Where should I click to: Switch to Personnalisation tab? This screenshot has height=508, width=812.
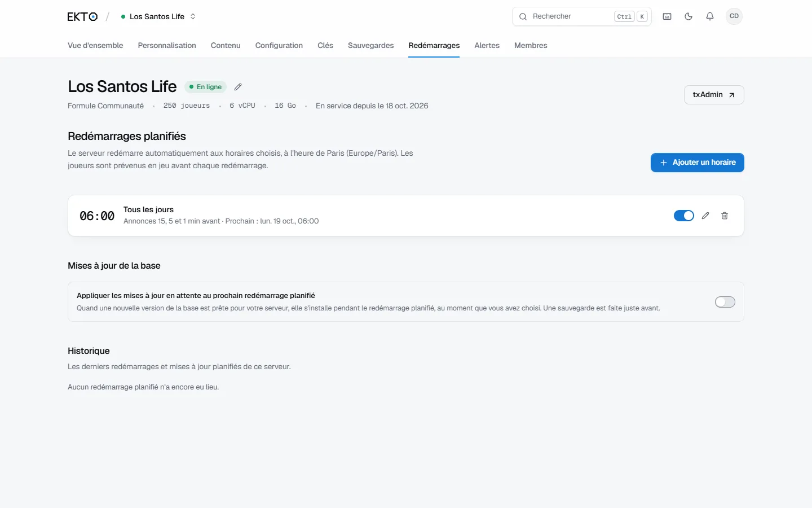(x=167, y=45)
